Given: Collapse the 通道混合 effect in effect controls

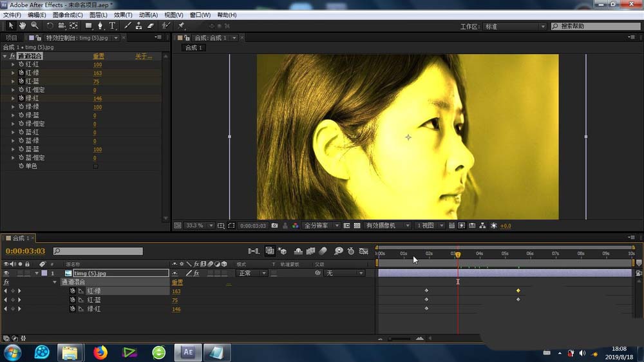Looking at the screenshot, I should (5, 57).
